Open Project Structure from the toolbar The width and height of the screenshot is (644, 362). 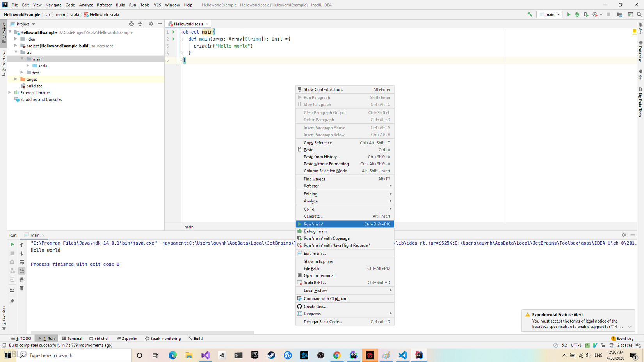click(x=619, y=14)
